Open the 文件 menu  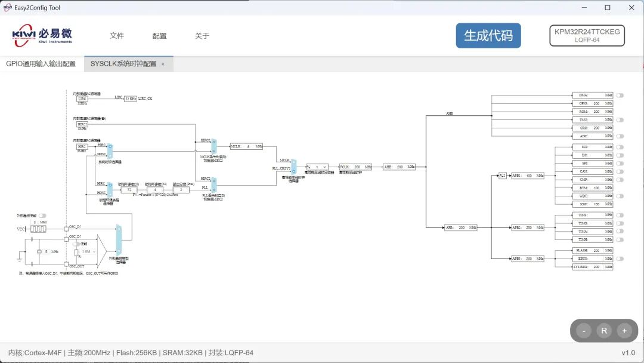[x=117, y=36]
